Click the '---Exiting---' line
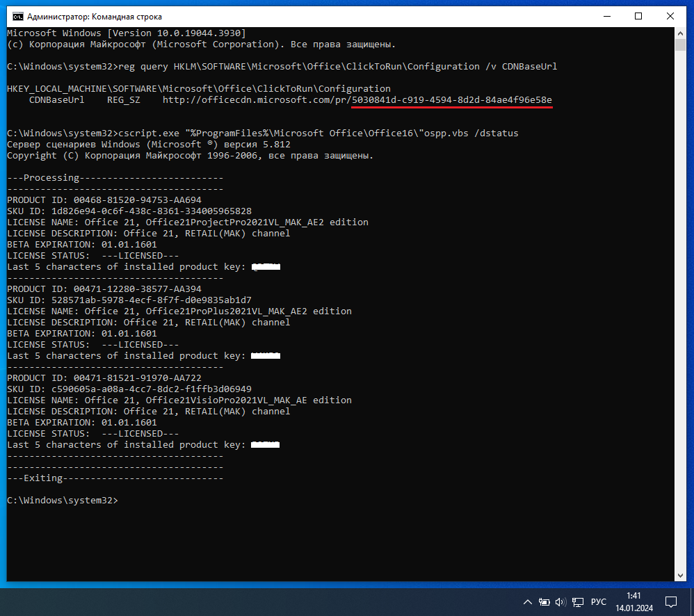Image resolution: width=694 pixels, height=616 pixels. (x=115, y=478)
